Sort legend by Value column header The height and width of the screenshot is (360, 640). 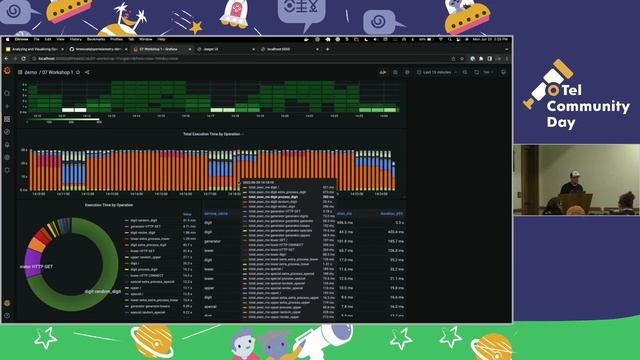(x=187, y=214)
